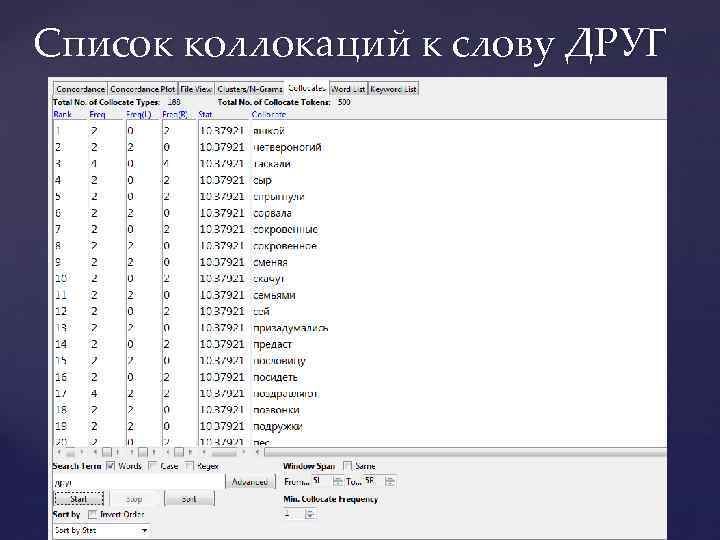720x540 pixels.
Task: Switch to the Concordance Plot tab
Action: pos(143,89)
